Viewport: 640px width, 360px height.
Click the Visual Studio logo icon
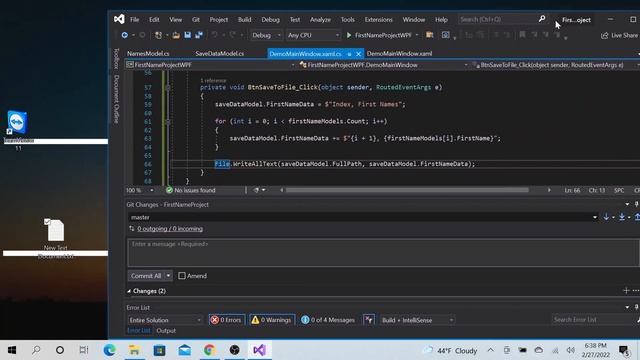tap(119, 19)
